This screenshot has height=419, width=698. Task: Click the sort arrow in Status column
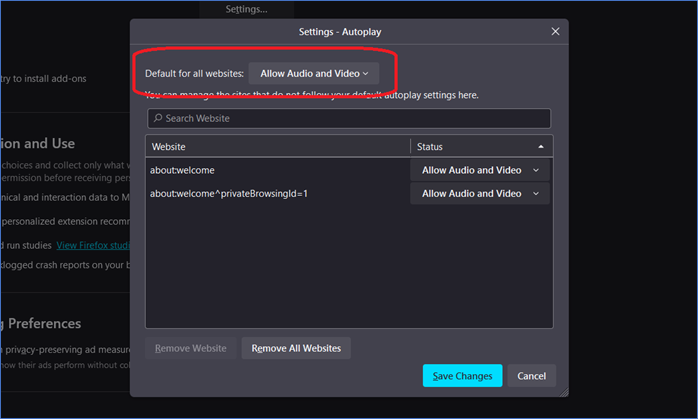click(x=541, y=146)
